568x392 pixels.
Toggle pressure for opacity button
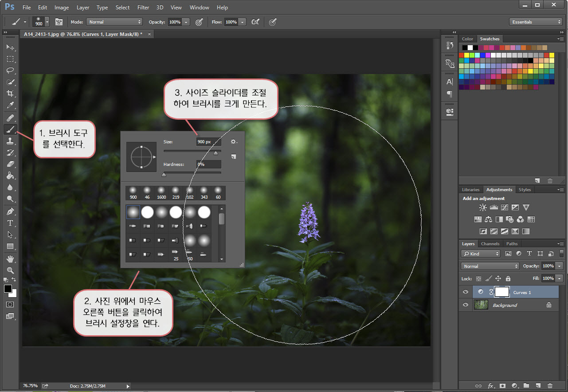pyautogui.click(x=200, y=22)
